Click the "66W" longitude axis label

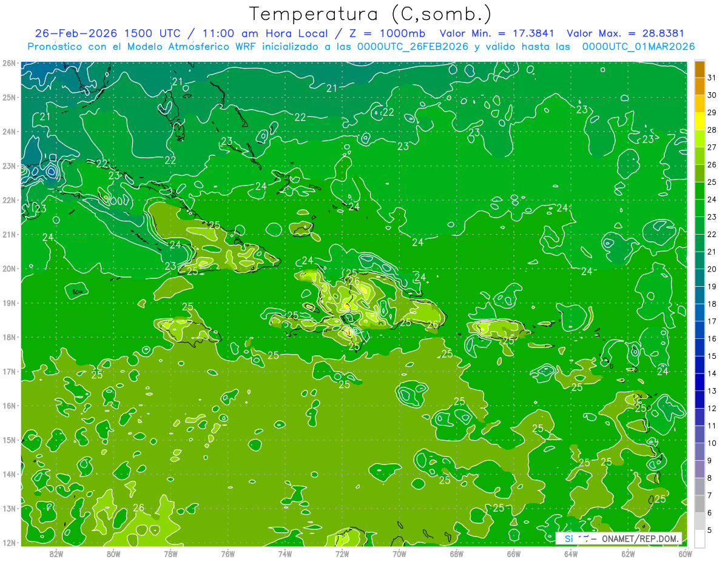[513, 553]
